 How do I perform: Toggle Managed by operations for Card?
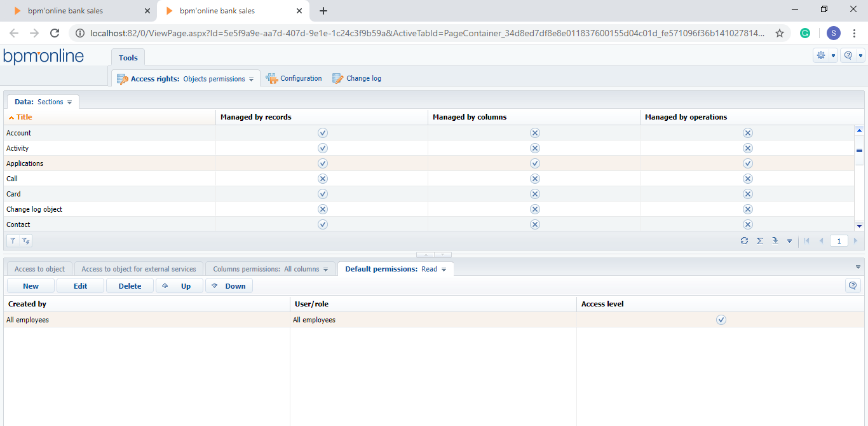coord(748,194)
